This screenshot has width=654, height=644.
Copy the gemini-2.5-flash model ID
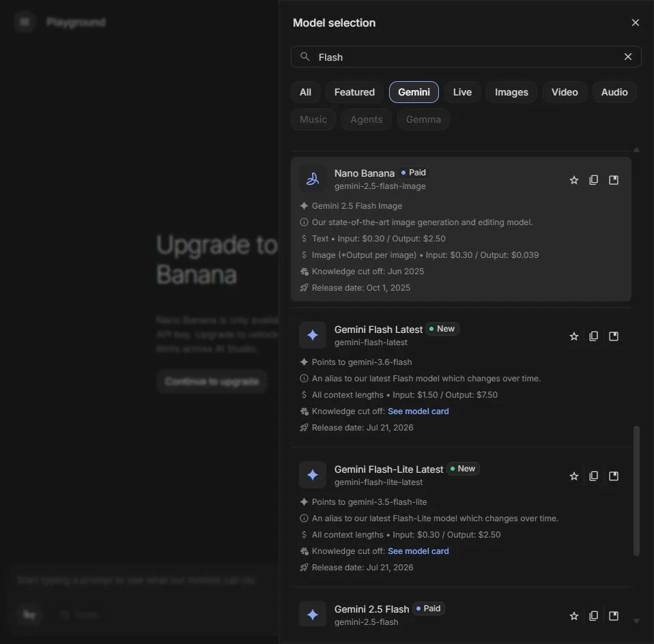(x=593, y=615)
